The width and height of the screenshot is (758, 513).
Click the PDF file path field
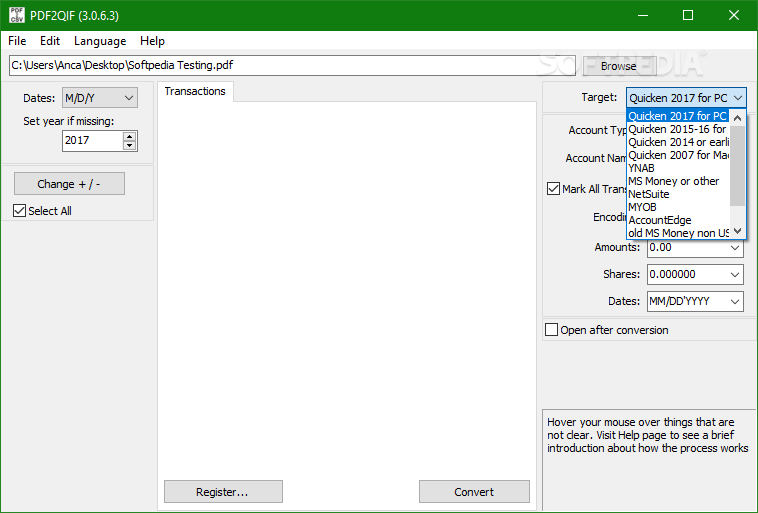292,65
